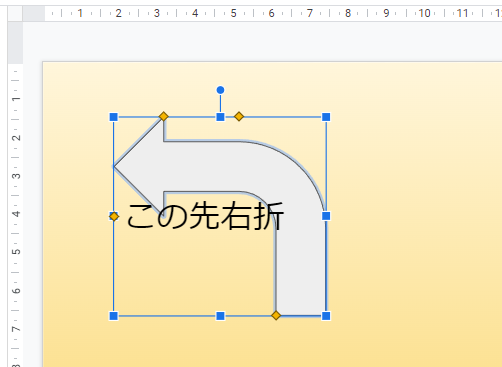This screenshot has height=367, width=502.
Task: Click the yellow adjustment diamond right of top-center handle
Action: [239, 117]
